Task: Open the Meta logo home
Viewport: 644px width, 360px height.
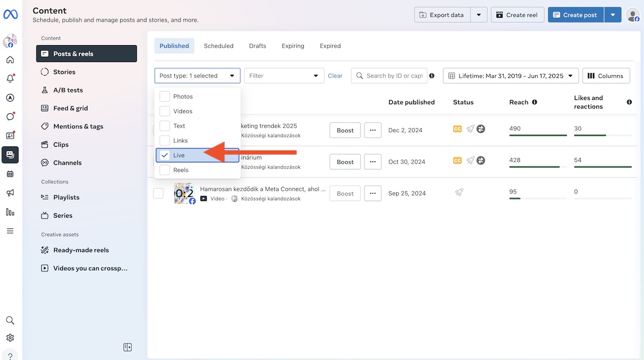Action: [10, 15]
